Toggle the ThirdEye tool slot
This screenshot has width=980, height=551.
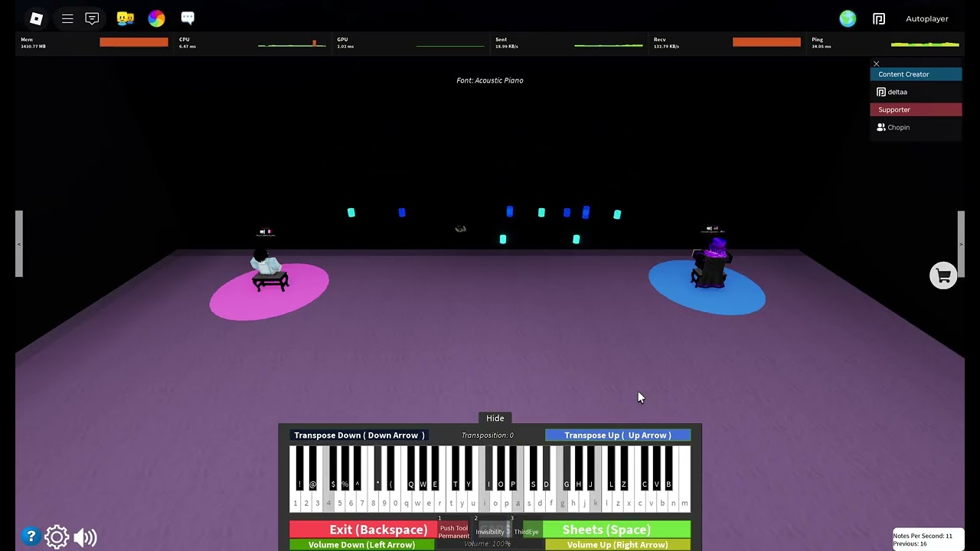pos(526,531)
